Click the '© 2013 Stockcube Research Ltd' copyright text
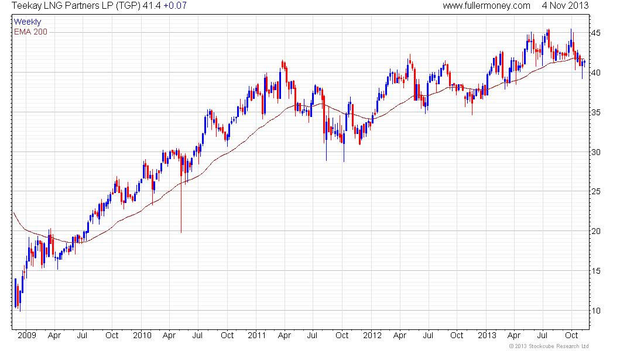 pos(549,346)
